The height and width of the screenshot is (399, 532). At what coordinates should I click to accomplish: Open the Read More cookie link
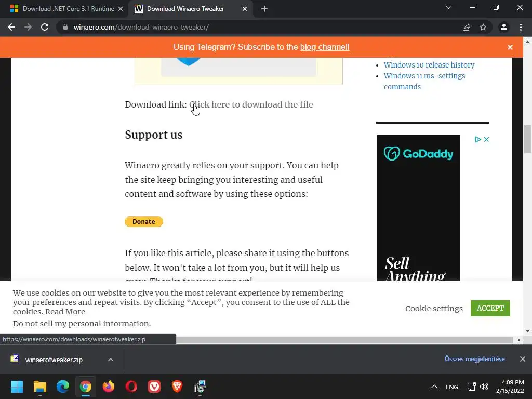[65, 312]
